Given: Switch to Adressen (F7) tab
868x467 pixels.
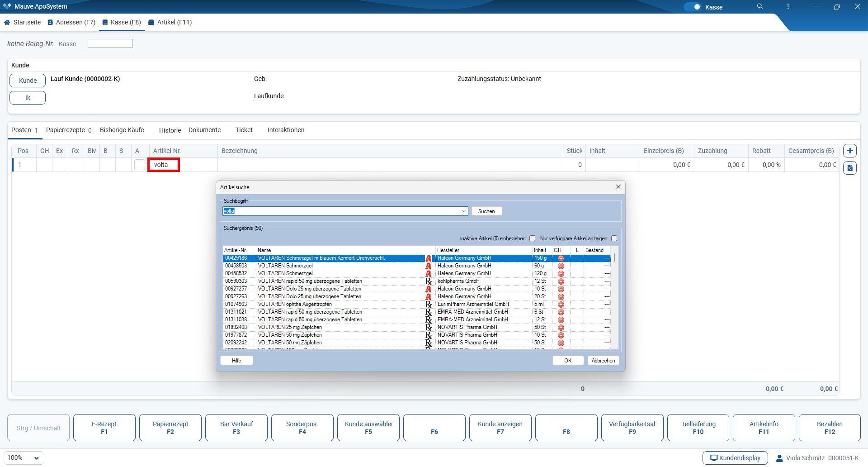Looking at the screenshot, I should click(x=71, y=22).
